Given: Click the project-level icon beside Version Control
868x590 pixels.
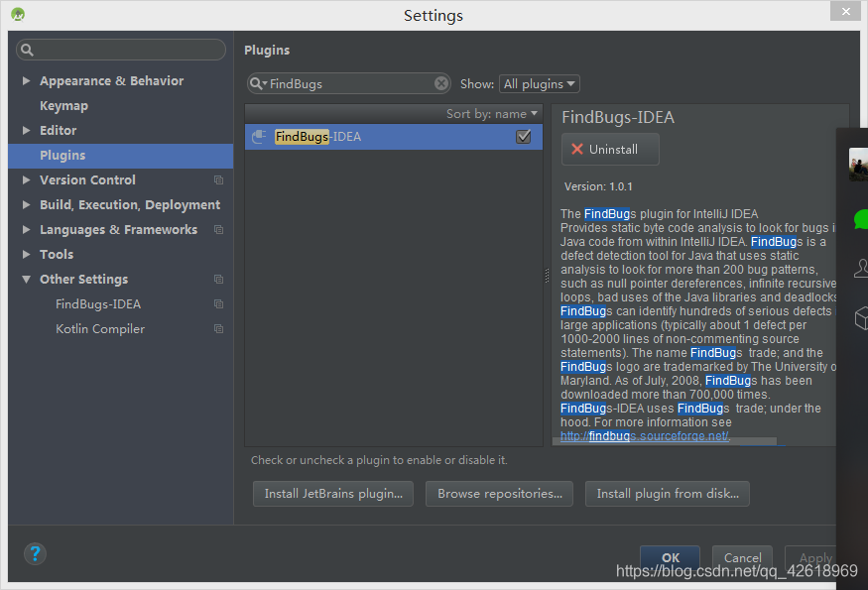Looking at the screenshot, I should [x=218, y=179].
